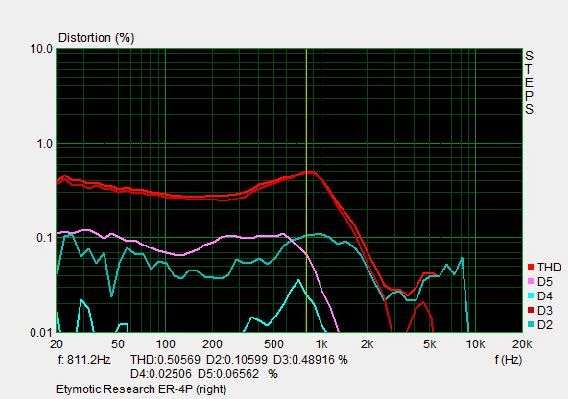Viewport: 568px width, 399px height.
Task: Click the 0.1 Y-axis tick label
Action: coord(45,238)
